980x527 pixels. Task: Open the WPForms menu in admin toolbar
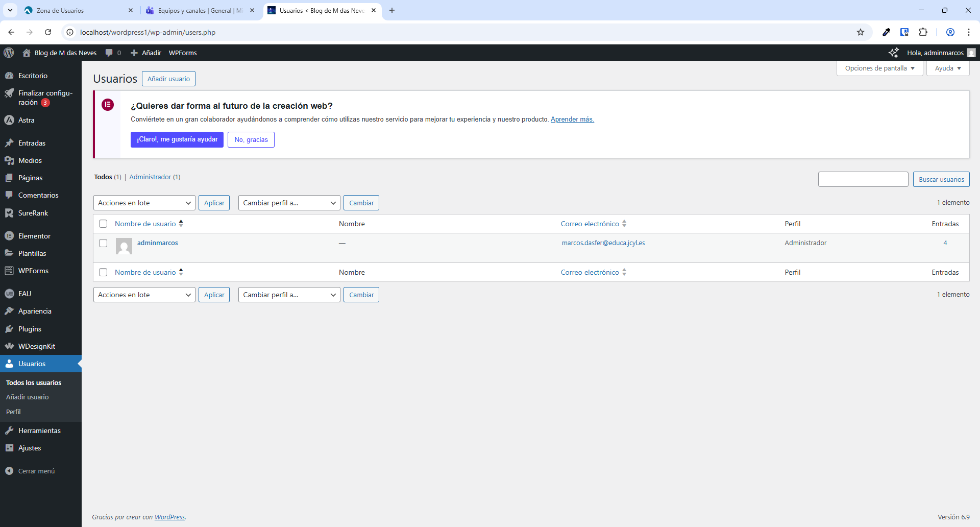tap(182, 53)
